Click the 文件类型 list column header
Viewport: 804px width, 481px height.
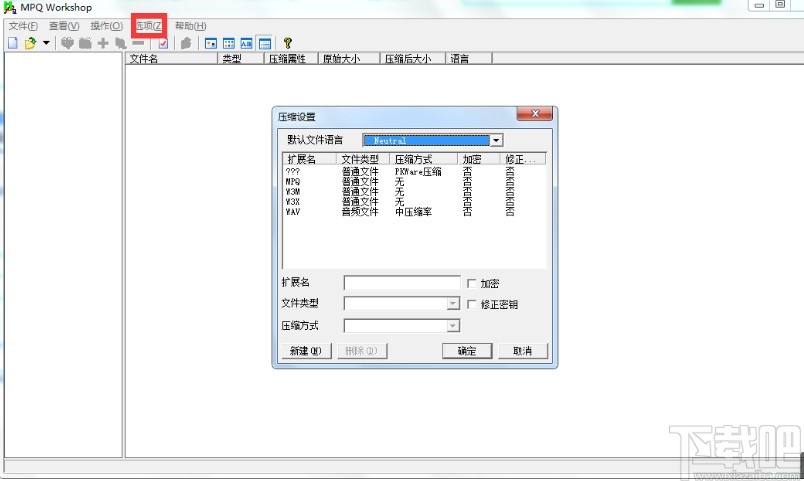click(x=363, y=159)
